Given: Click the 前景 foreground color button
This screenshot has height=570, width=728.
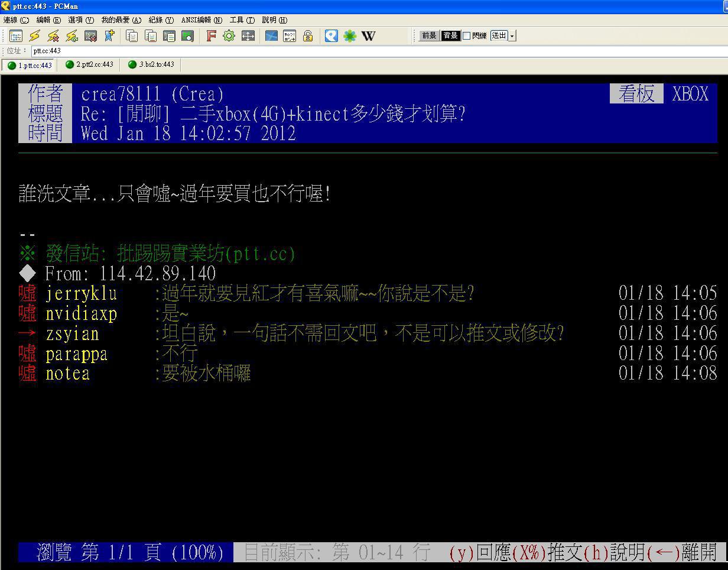Looking at the screenshot, I should click(429, 36).
